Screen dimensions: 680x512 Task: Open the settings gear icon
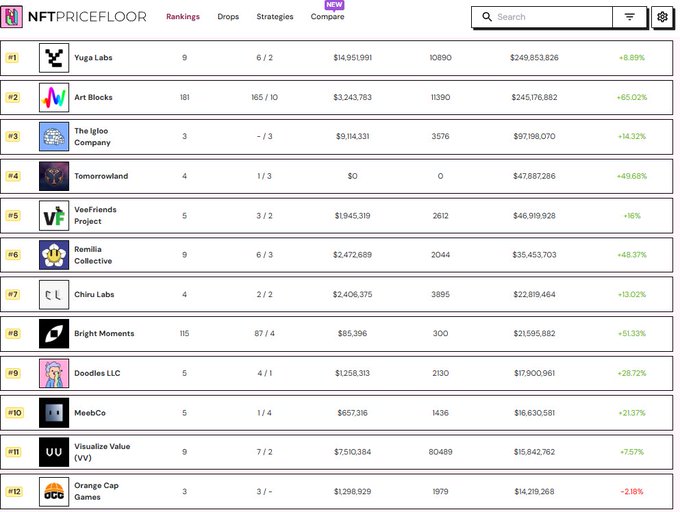click(662, 17)
